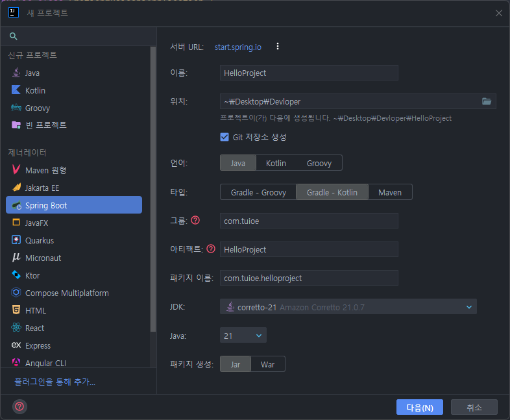Viewport: 510px width, 420px height.
Task: Select the Jakarta EE icon
Action: (x=16, y=188)
